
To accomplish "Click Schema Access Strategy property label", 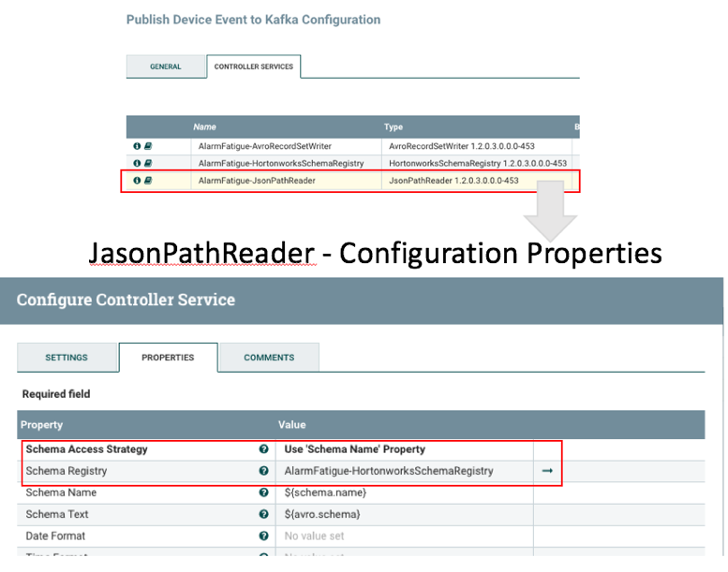I will pos(87,449).
